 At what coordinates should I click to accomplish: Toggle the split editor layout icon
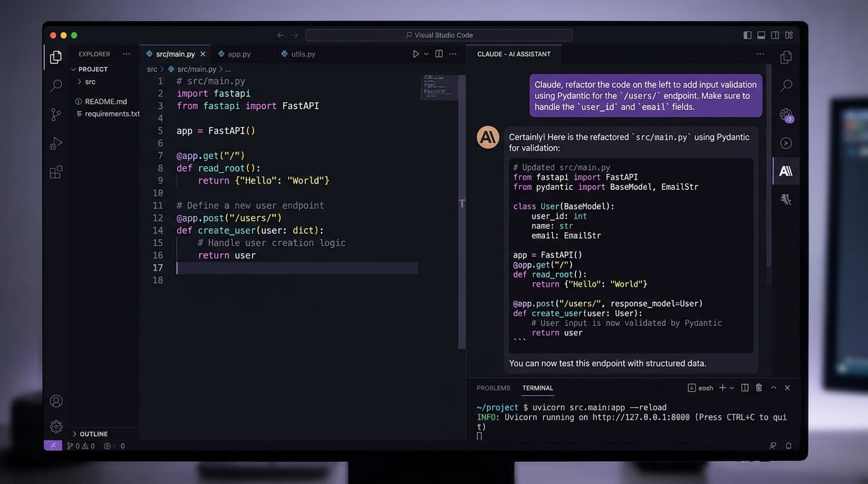[x=438, y=54]
